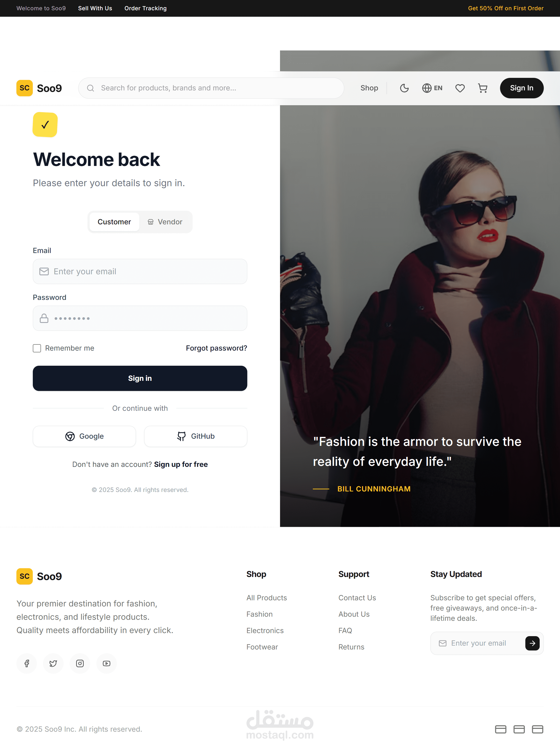Click the Enter your email login field

point(140,271)
